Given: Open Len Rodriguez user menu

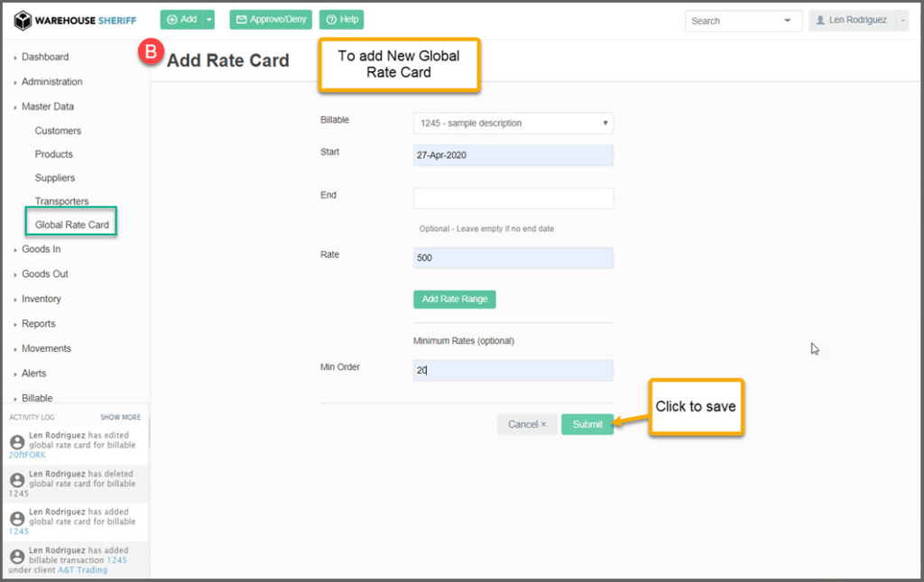Looking at the screenshot, I should 857,21.
